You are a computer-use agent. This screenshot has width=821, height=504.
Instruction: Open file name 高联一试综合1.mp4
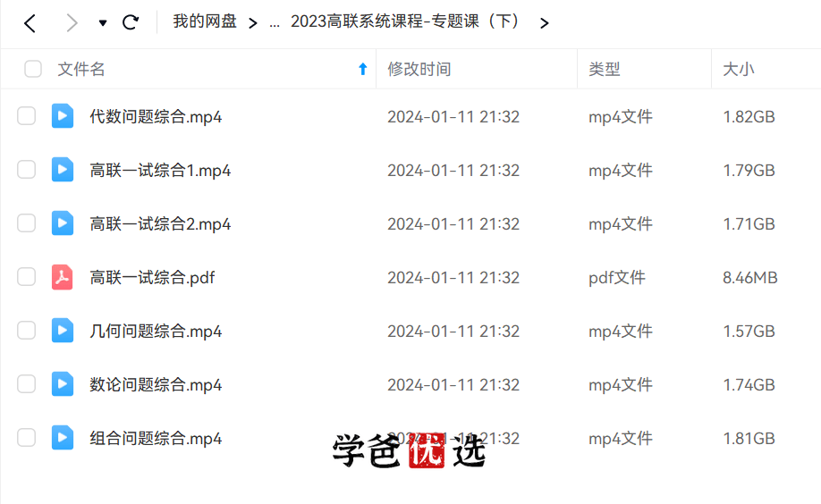click(160, 171)
